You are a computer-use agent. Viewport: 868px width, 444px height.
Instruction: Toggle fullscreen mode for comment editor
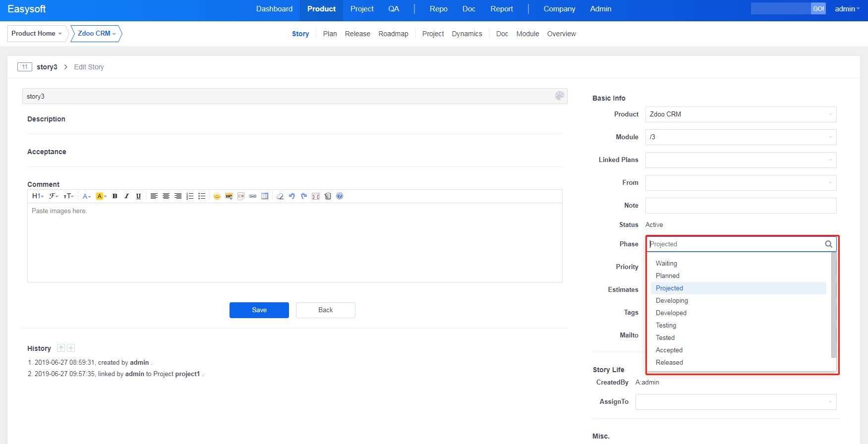click(x=316, y=196)
